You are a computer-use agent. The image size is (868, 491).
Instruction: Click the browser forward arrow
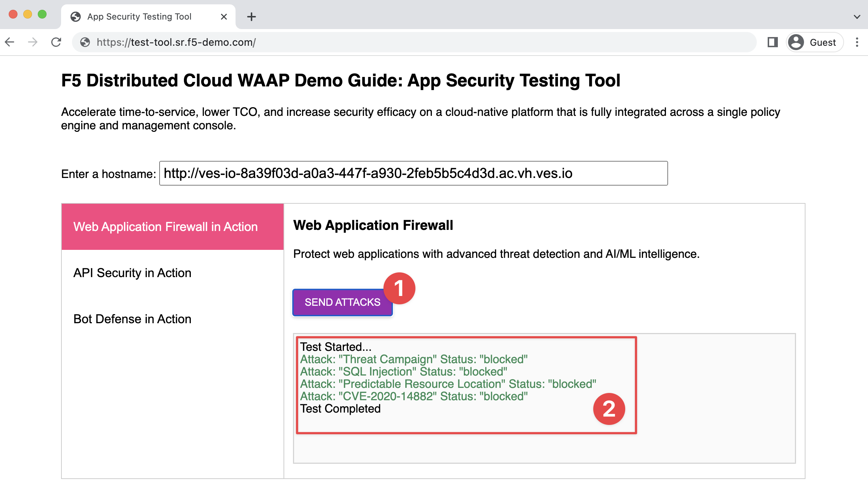(33, 42)
